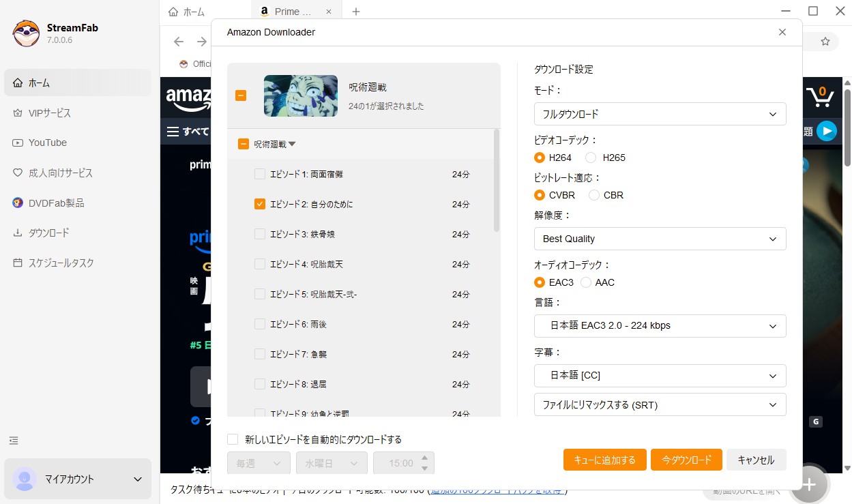Open the モード フルダウンロード dropdown

coord(660,114)
